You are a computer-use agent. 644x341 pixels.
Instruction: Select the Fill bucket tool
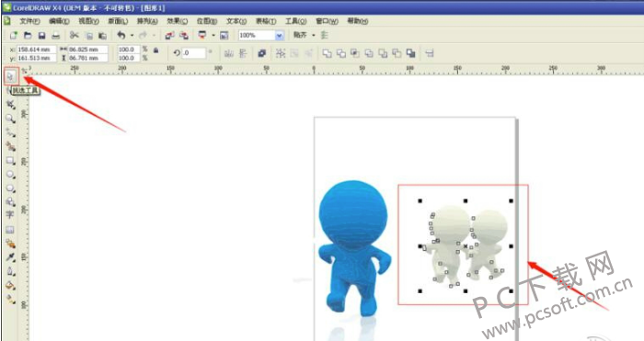coord(10,285)
